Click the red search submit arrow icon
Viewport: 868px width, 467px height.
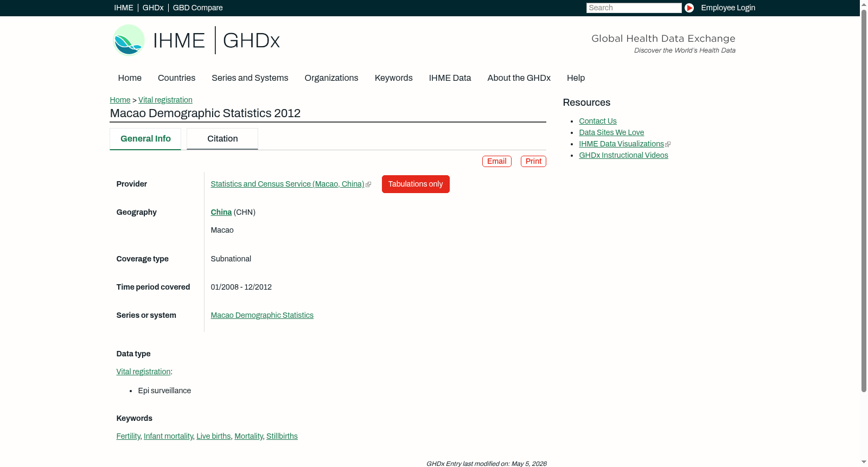pos(689,8)
